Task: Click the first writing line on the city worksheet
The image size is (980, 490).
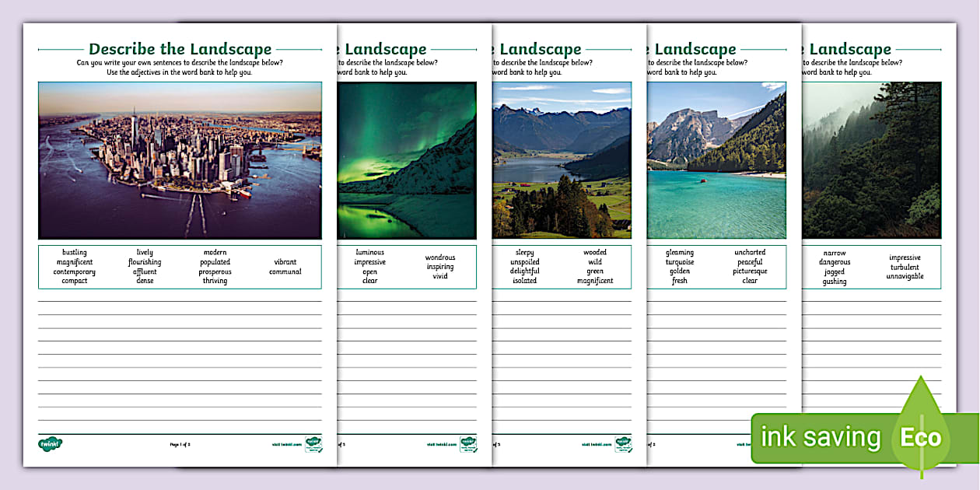Action: point(179,303)
